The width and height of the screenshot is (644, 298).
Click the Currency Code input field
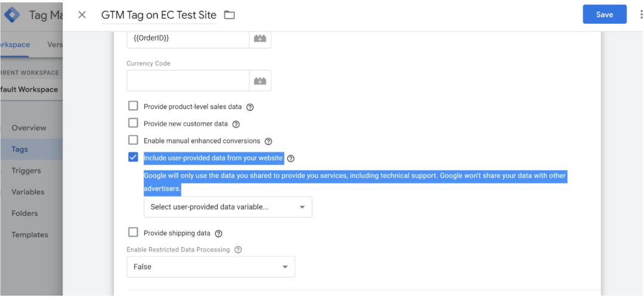[188, 81]
